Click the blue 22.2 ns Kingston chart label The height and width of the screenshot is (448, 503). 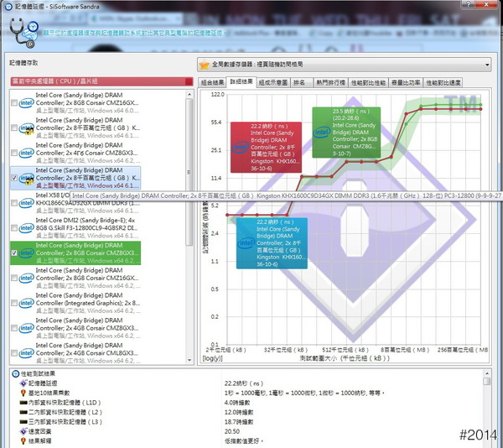pos(272,243)
